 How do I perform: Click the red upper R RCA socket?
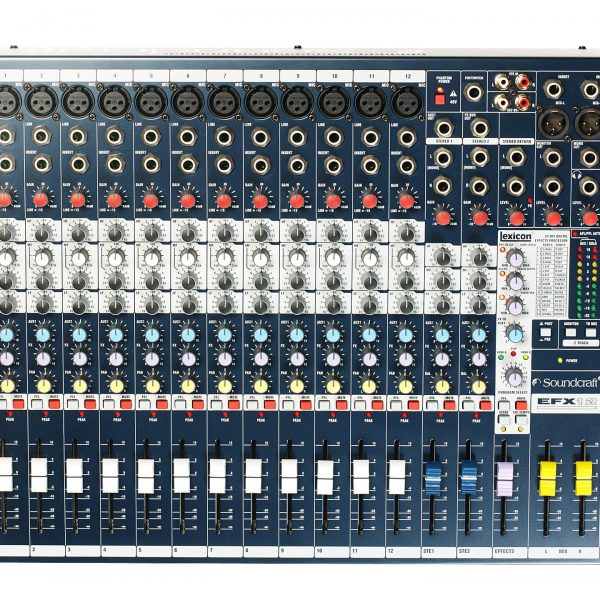523,82
